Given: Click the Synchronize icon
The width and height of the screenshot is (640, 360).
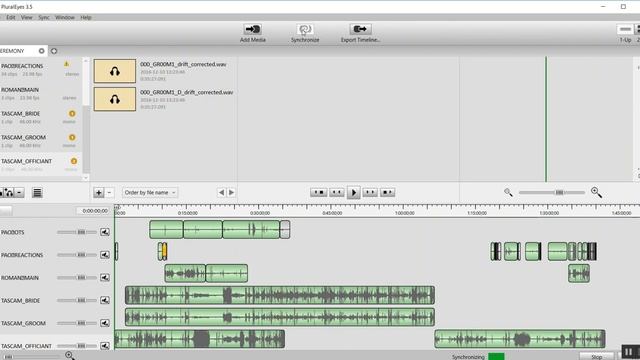Looking at the screenshot, I should 305,29.
